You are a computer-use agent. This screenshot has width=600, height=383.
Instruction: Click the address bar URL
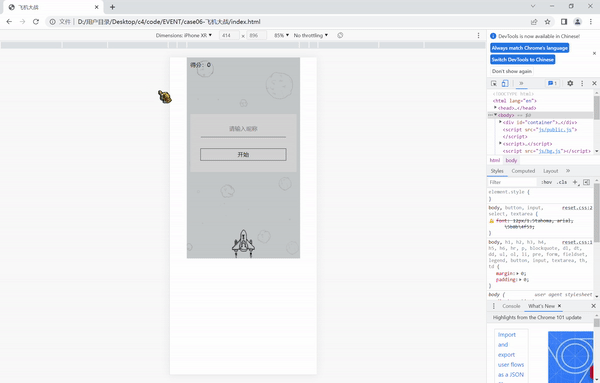(169, 22)
